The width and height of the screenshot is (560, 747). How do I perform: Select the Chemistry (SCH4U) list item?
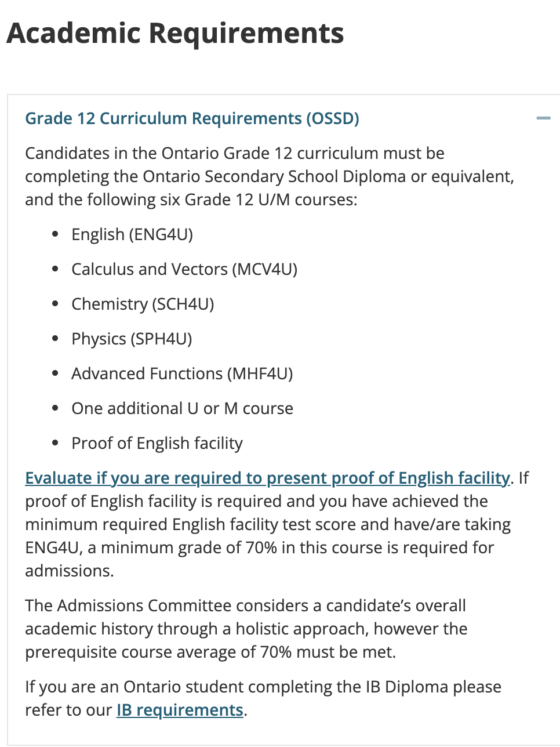[143, 304]
